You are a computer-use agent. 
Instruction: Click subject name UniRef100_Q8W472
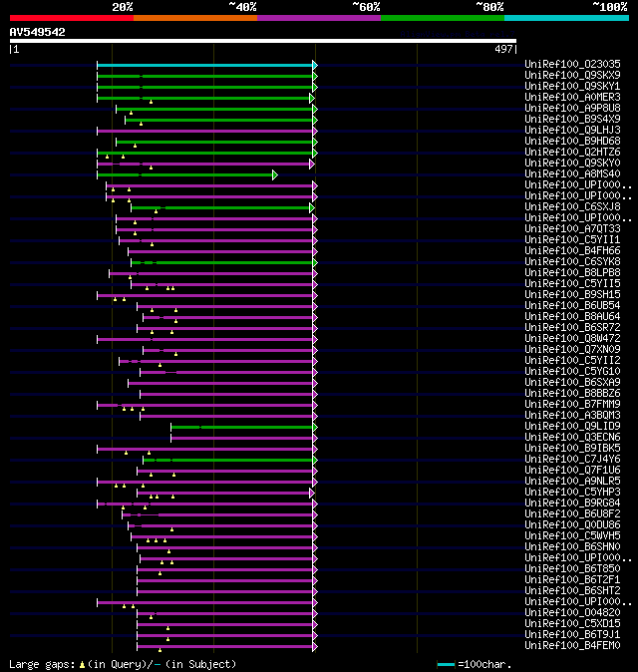[572, 339]
